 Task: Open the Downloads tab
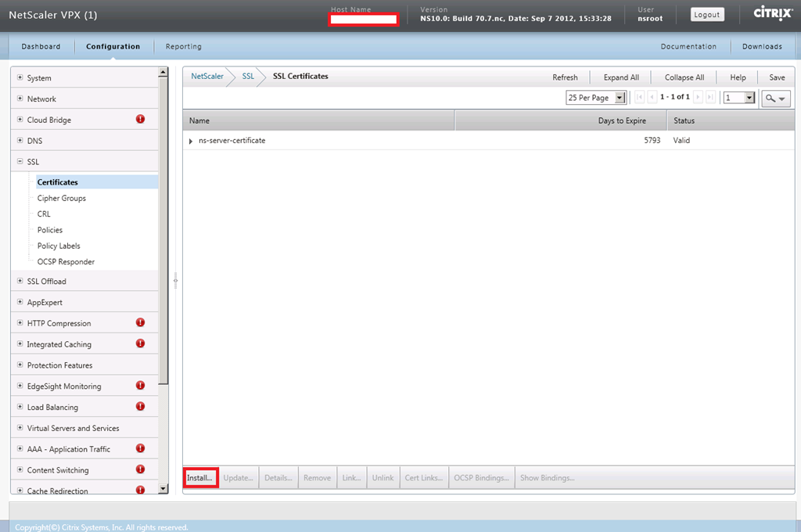coord(762,46)
